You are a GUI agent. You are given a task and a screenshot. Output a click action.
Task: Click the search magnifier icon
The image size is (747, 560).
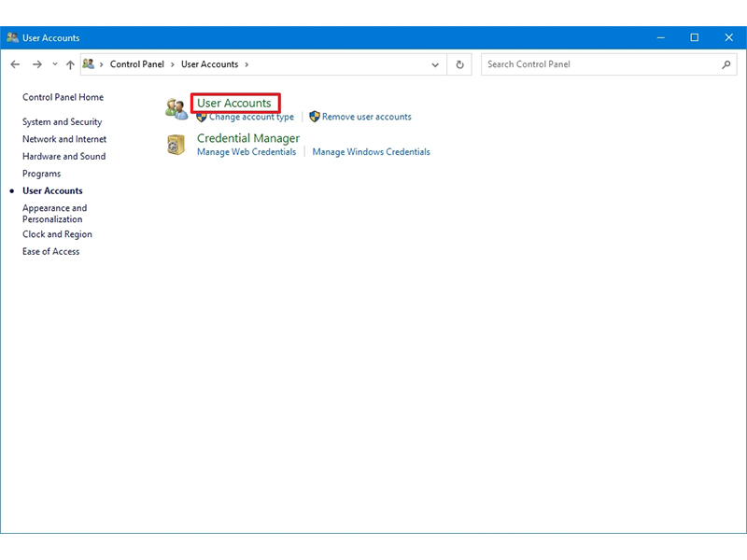(726, 64)
